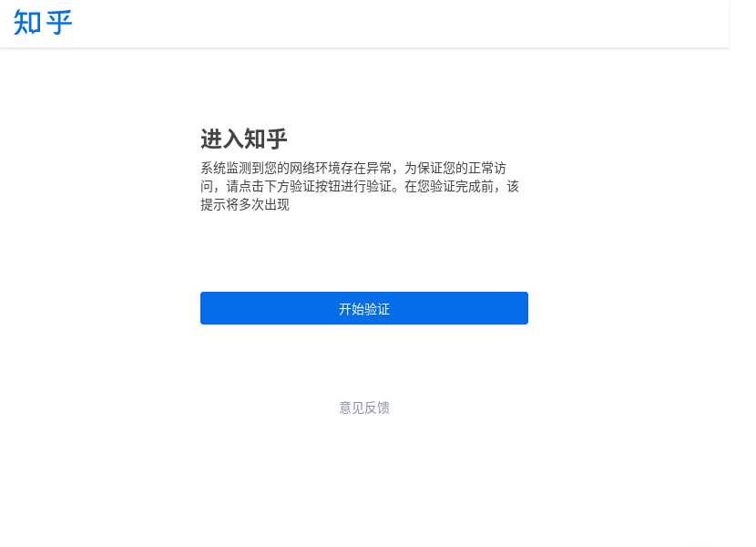
Task: Click the word 知乎 in the heading
Action: tap(266, 139)
